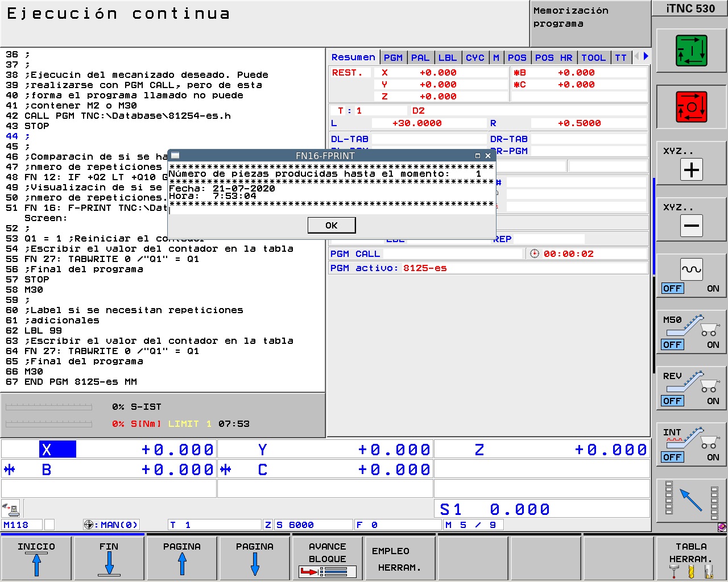Click the XYZ plus axis button

tap(691, 170)
